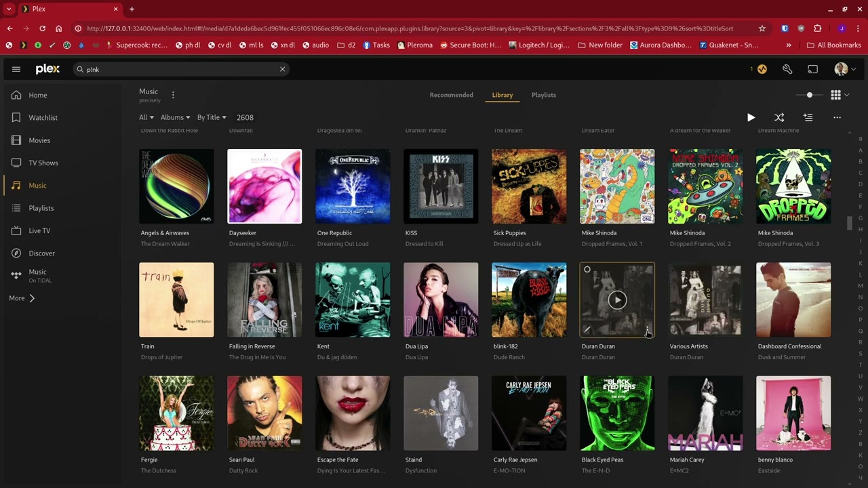Open the By Title sort dropdown

pyautogui.click(x=212, y=117)
